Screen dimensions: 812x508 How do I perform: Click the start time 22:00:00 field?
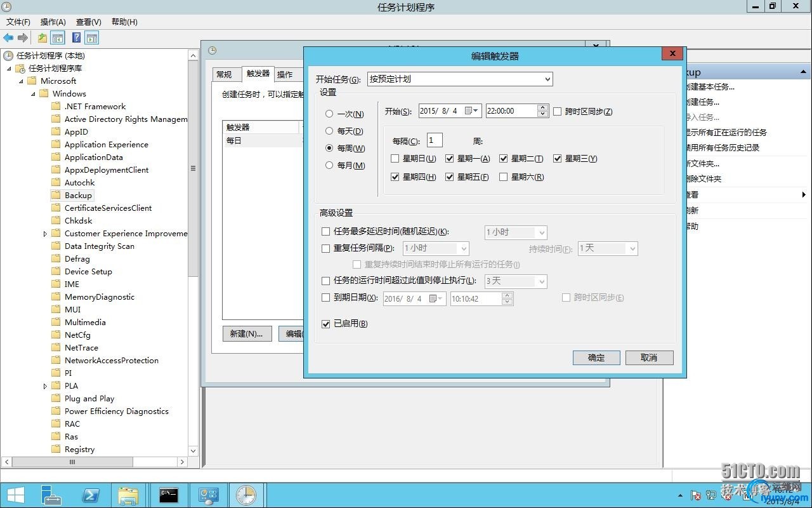(511, 110)
